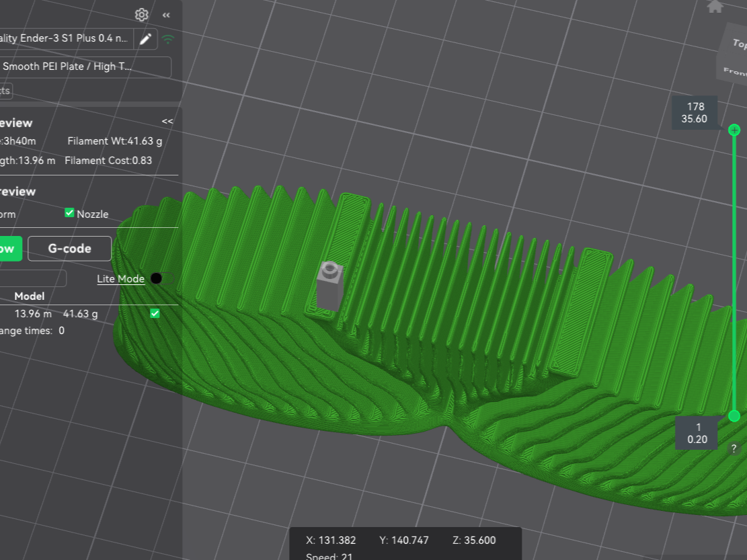Click the Z: 35.600 coordinate readout

(474, 541)
